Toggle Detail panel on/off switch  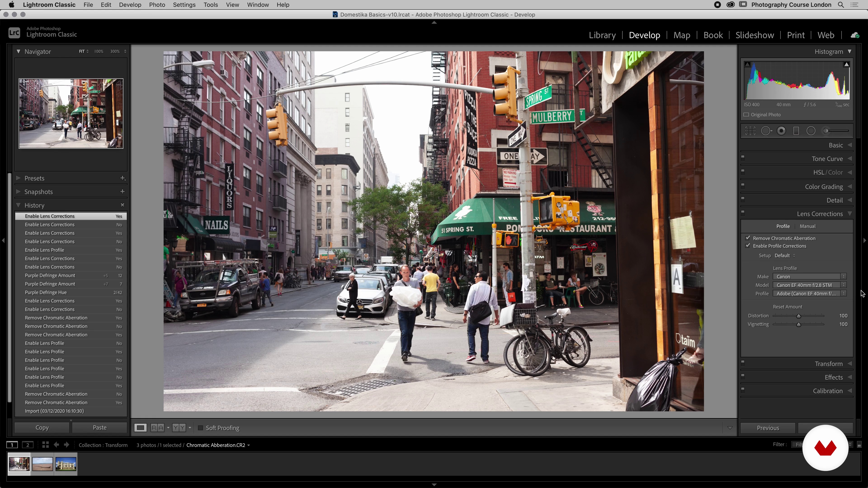[743, 198]
